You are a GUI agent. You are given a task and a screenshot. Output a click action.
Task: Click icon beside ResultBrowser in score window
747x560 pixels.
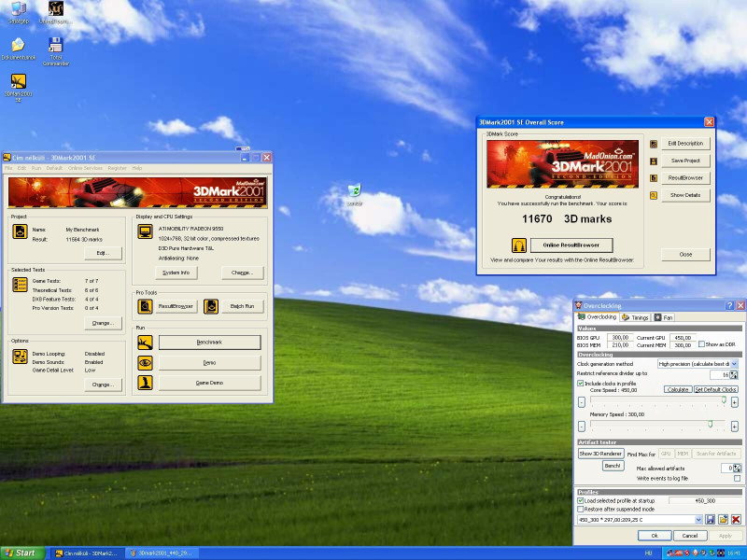(x=654, y=178)
